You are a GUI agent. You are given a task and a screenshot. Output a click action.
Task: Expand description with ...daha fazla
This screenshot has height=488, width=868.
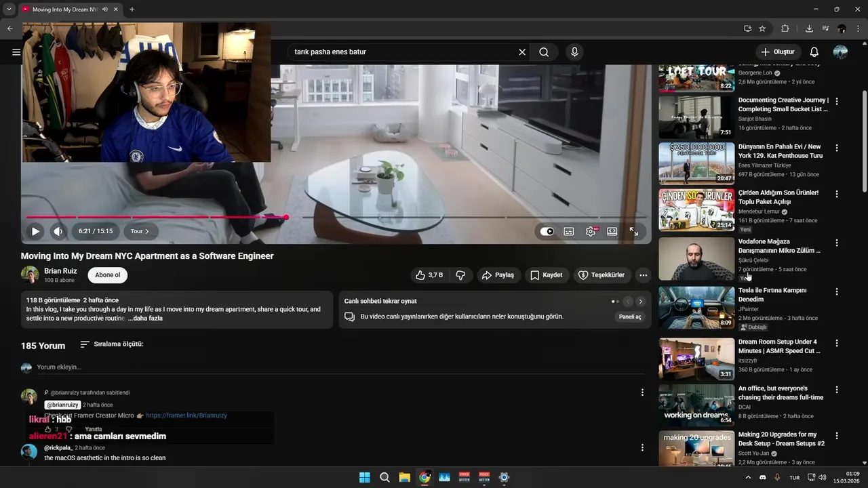[x=145, y=319]
